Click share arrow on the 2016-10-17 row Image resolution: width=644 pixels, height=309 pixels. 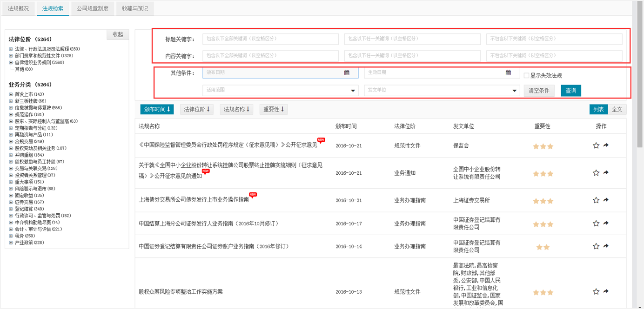(x=606, y=224)
